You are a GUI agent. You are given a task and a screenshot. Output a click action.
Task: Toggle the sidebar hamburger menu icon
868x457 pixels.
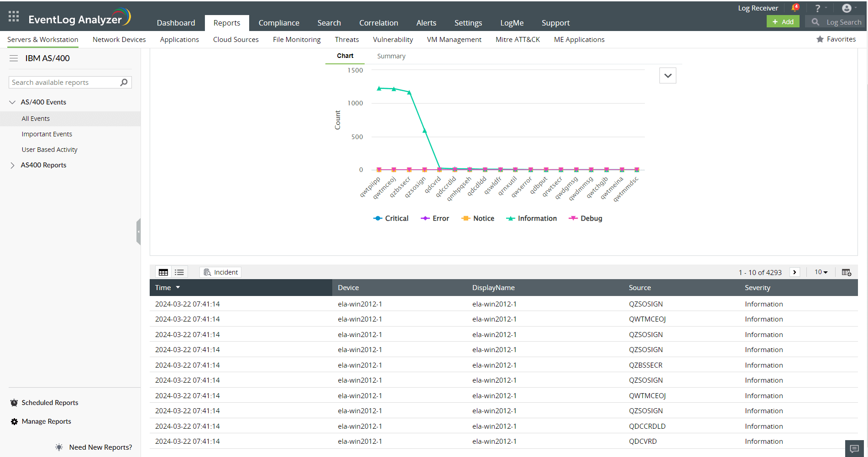coord(14,58)
